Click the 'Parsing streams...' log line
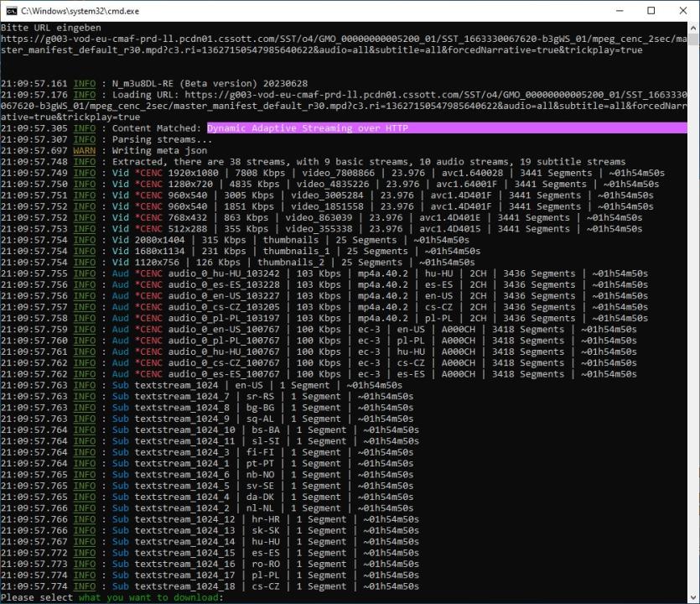The width and height of the screenshot is (700, 604). 106,139
